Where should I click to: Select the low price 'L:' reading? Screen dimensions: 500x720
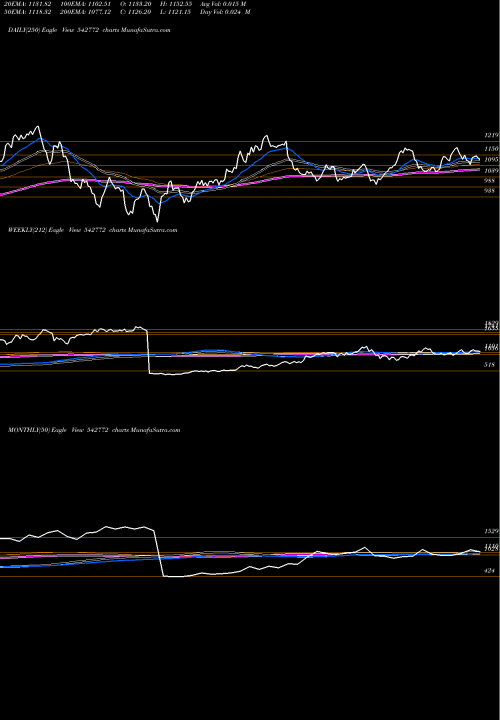coord(176,12)
